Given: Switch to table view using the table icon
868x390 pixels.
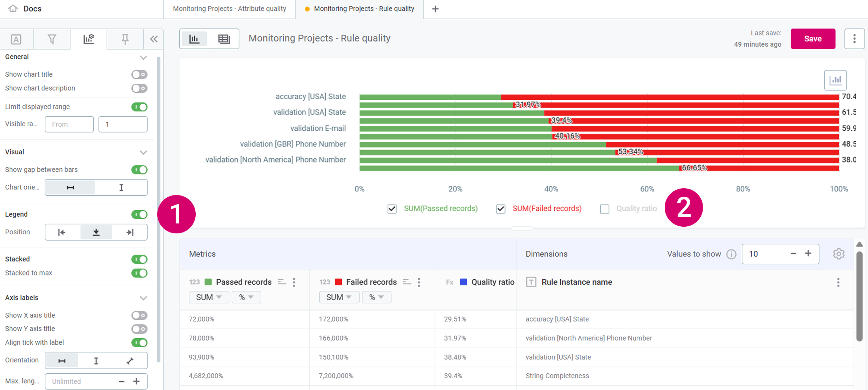Looking at the screenshot, I should click(224, 38).
